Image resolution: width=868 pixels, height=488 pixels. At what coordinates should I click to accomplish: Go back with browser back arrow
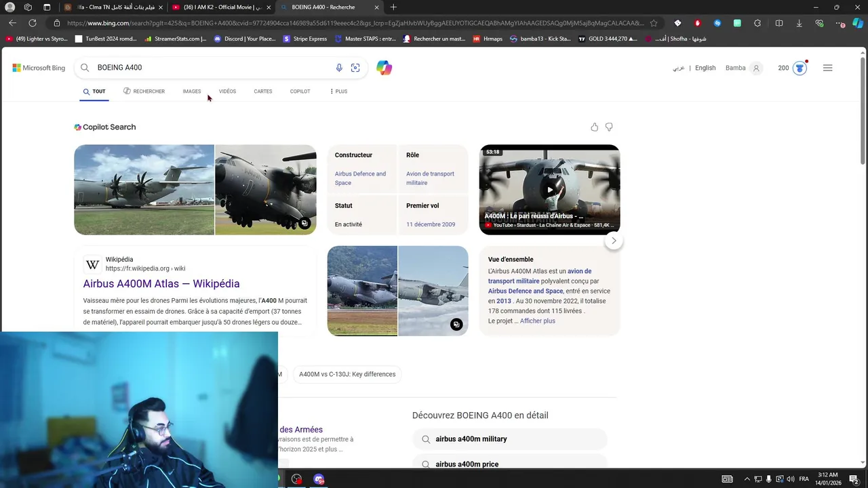tap(12, 23)
